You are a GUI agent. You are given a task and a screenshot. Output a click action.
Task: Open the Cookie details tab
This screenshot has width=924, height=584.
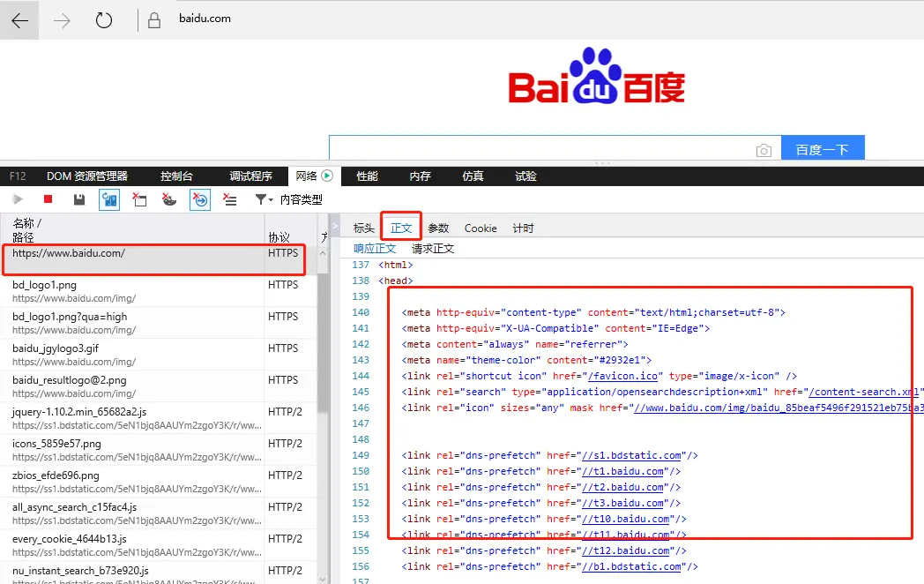[481, 228]
